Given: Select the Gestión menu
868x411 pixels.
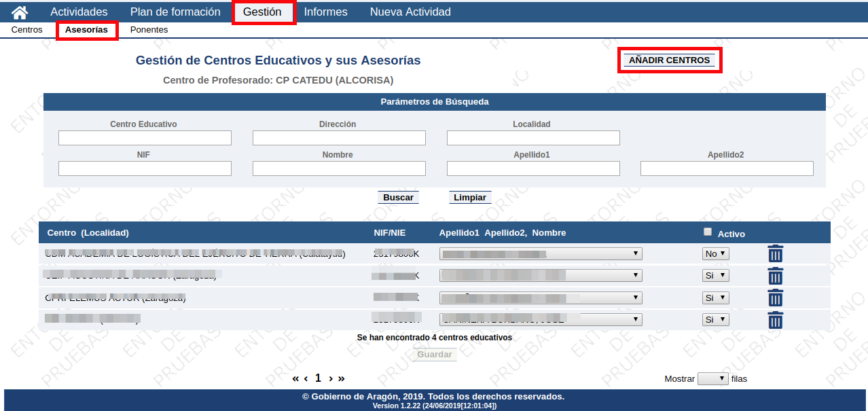Looking at the screenshot, I should [x=262, y=12].
